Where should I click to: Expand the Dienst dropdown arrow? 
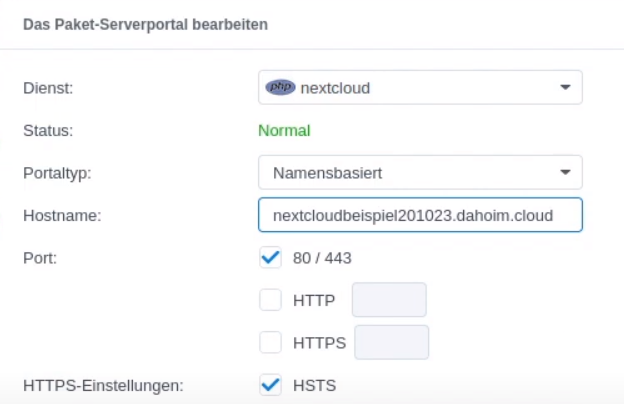pyautogui.click(x=565, y=87)
